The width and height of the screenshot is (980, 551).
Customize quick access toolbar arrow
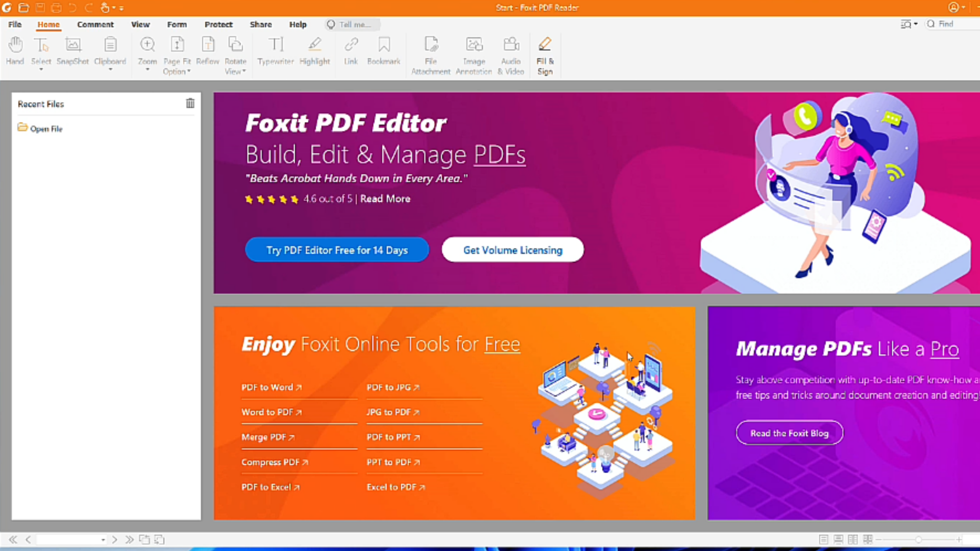[x=122, y=8]
